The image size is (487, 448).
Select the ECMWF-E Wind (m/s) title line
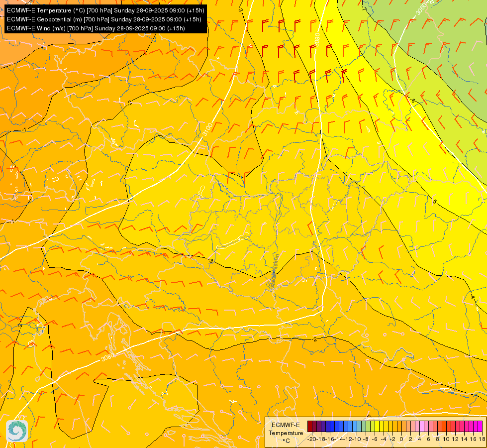pyautogui.click(x=96, y=28)
